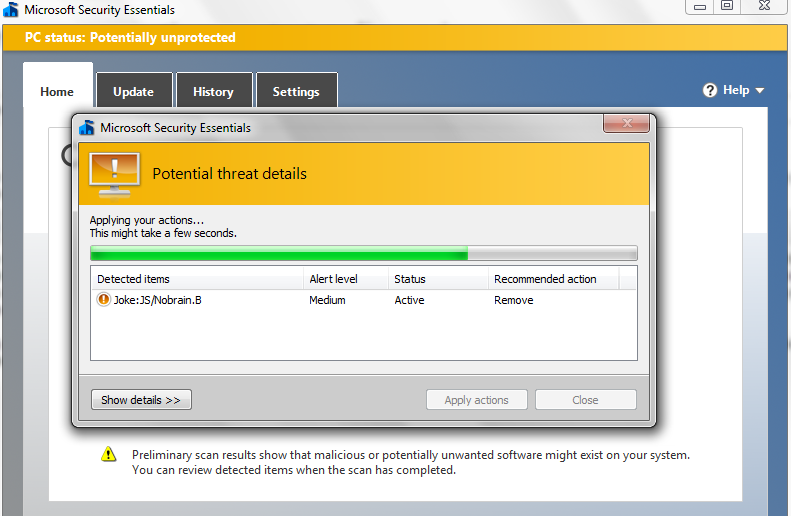Image resolution: width=791 pixels, height=516 pixels.
Task: Sort by Detected items column header
Action: 197,279
